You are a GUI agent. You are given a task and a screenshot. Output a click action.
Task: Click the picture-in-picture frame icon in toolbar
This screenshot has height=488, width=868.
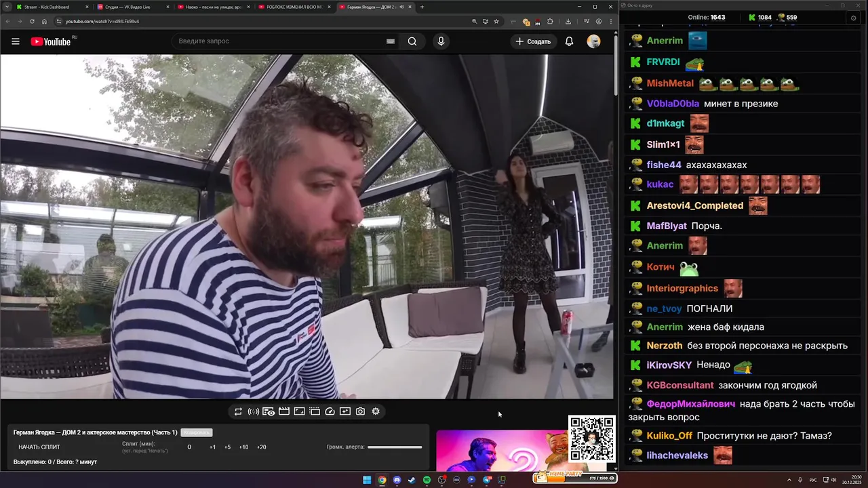[299, 411]
